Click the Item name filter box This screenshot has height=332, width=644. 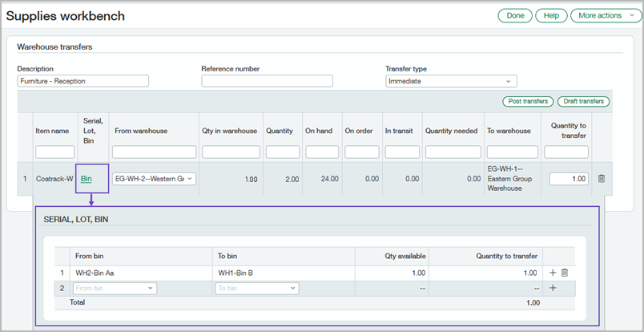click(54, 152)
